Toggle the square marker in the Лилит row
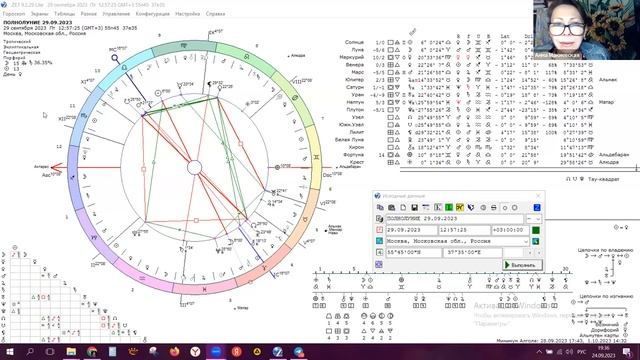This screenshot has height=360, width=640. (391, 132)
